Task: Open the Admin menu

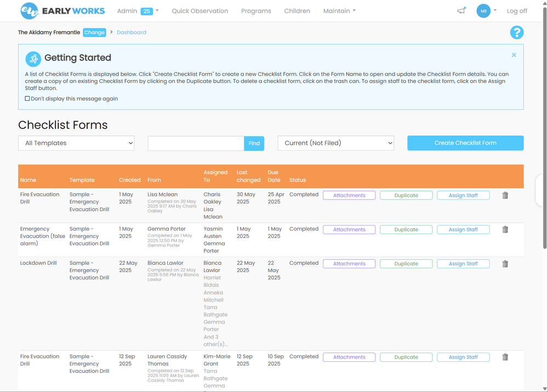Action: [138, 11]
